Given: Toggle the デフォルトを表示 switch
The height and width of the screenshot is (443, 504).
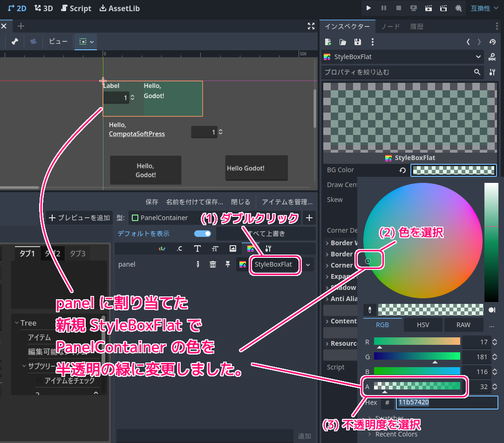Looking at the screenshot, I should (x=202, y=234).
